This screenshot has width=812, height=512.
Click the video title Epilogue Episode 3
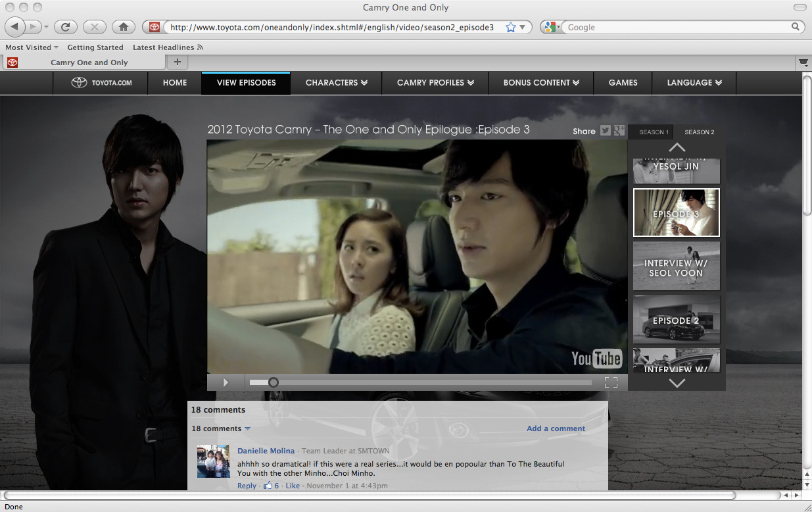click(368, 130)
